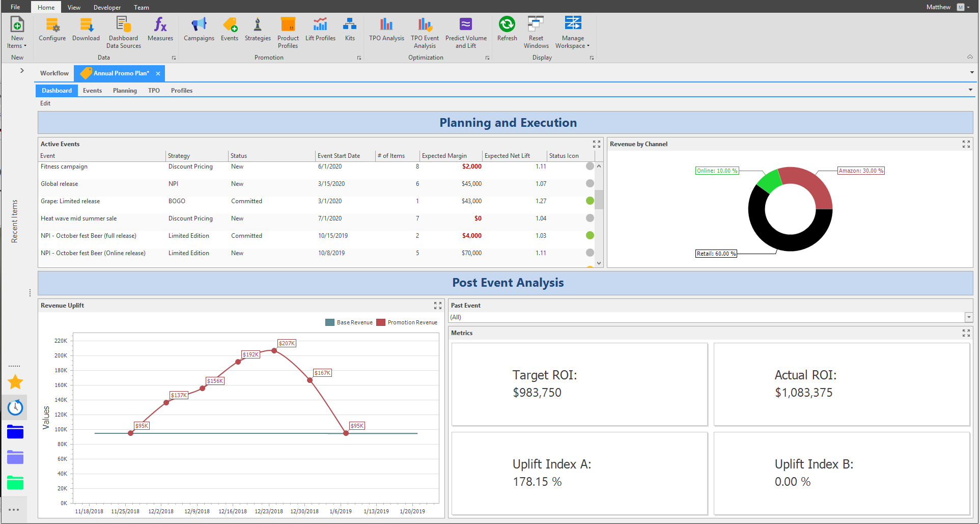The width and height of the screenshot is (980, 524).
Task: Launch TPO Event Analysis
Action: tap(425, 32)
